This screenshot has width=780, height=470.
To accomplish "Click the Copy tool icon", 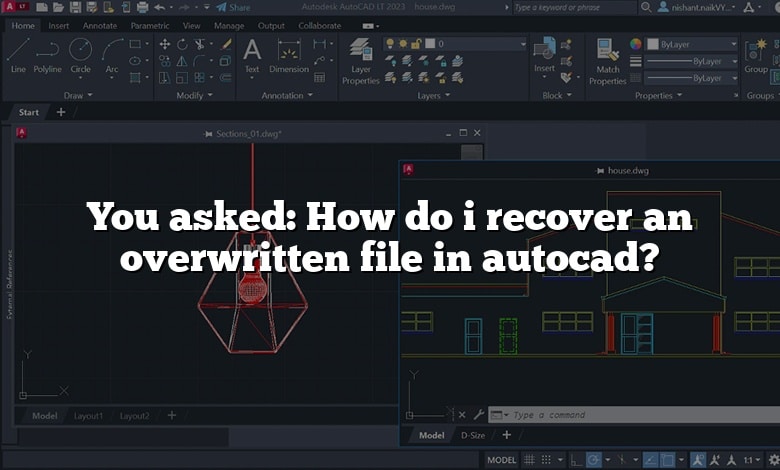I will pos(165,61).
